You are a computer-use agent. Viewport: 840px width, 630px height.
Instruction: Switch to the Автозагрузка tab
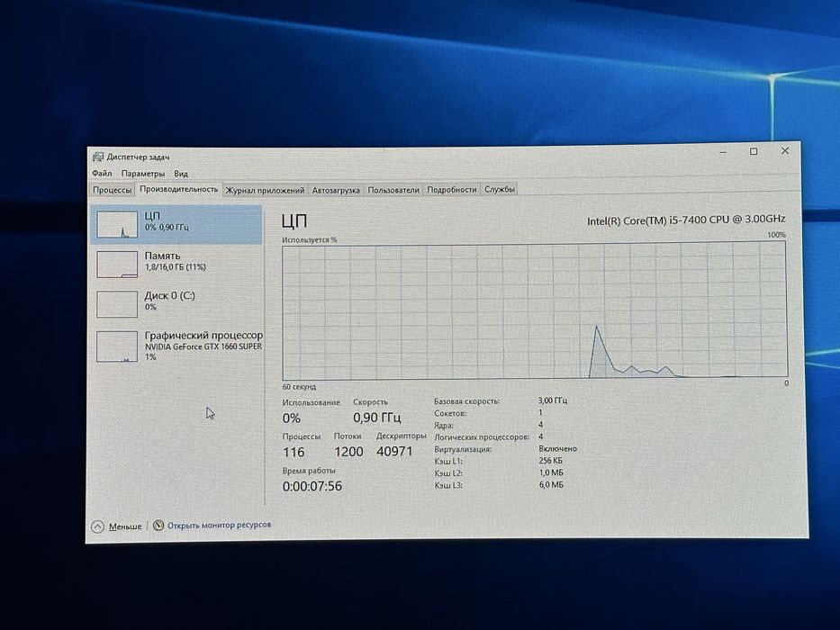click(x=336, y=190)
